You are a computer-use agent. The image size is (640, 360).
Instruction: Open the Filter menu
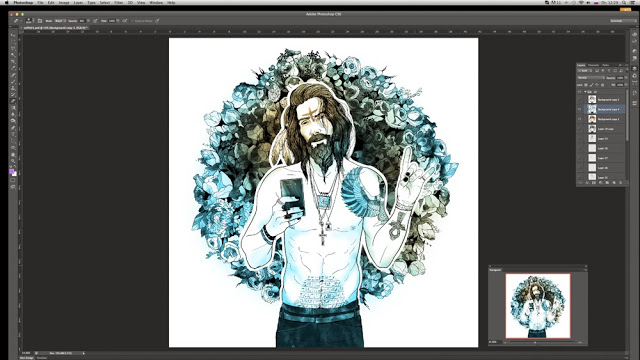point(119,2)
